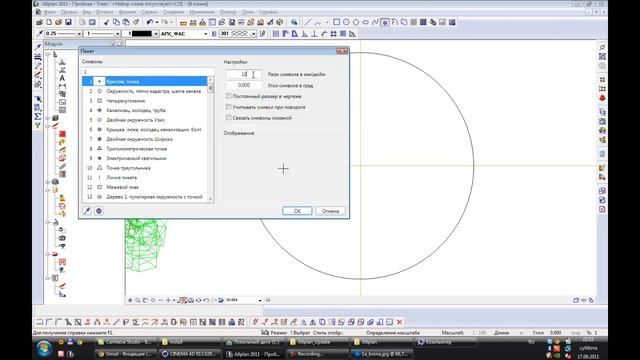Image resolution: width=640 pixels, height=360 pixels.
Task: Toggle Учитывать символ при повороте checkbox
Action: point(229,107)
